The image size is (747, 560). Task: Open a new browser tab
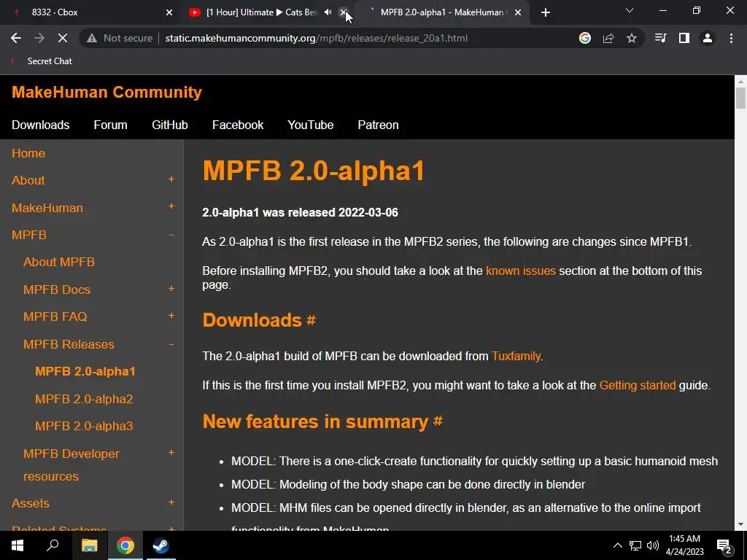(x=546, y=12)
